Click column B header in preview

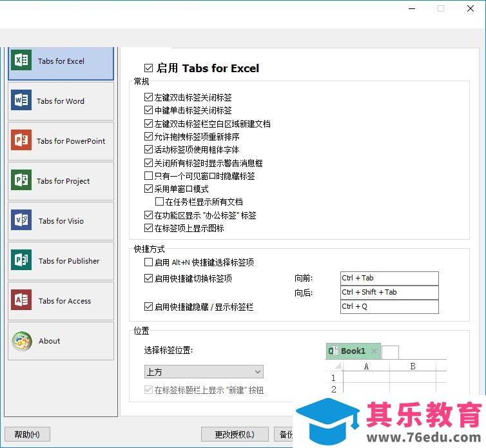[x=413, y=366]
